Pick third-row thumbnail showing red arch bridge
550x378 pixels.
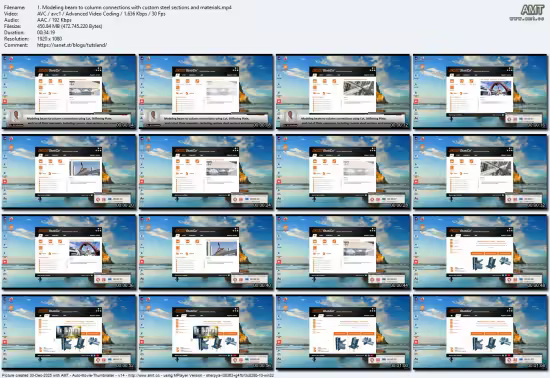(x=69, y=252)
